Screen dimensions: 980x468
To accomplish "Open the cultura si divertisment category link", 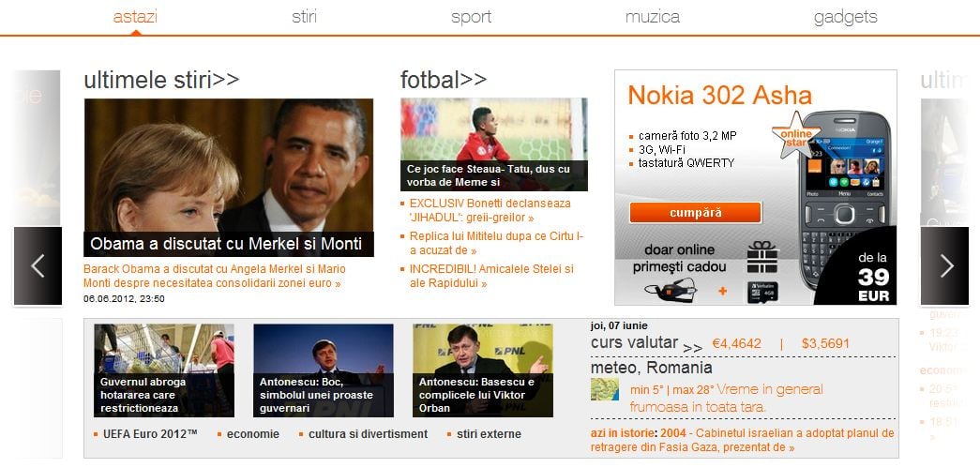I will 369,433.
